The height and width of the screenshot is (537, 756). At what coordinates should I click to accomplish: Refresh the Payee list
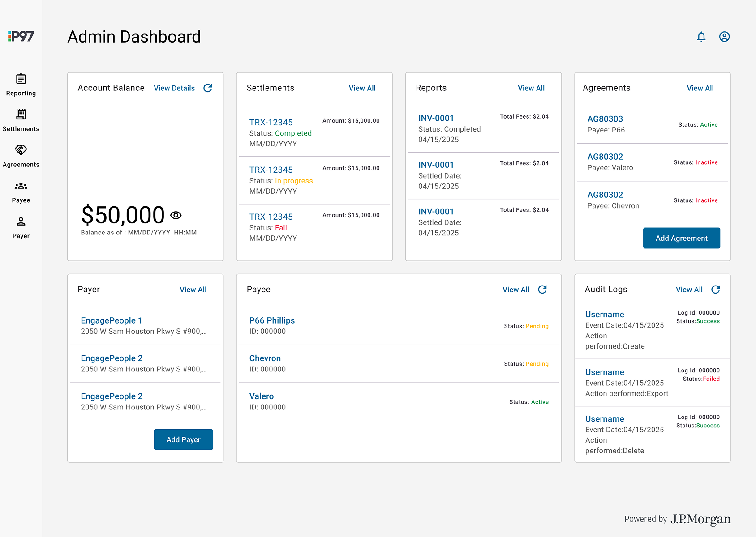click(x=542, y=290)
